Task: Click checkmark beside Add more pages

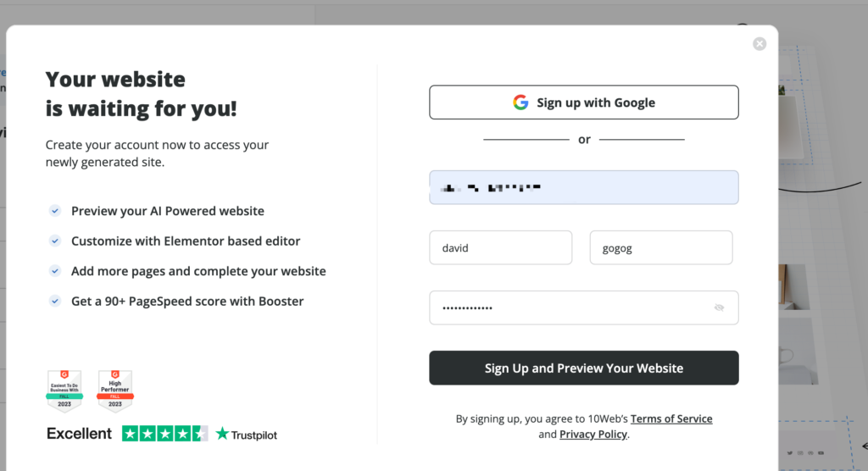Action: [x=55, y=270]
